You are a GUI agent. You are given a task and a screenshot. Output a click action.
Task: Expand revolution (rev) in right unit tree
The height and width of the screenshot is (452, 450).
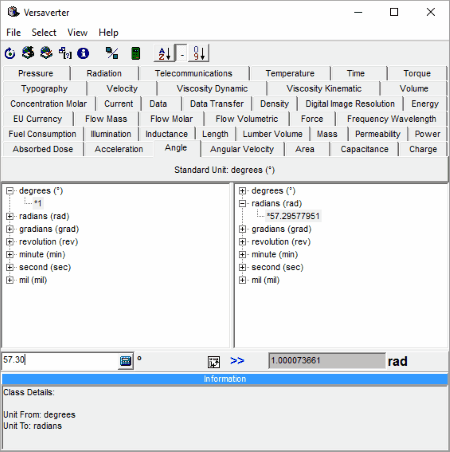(x=242, y=242)
